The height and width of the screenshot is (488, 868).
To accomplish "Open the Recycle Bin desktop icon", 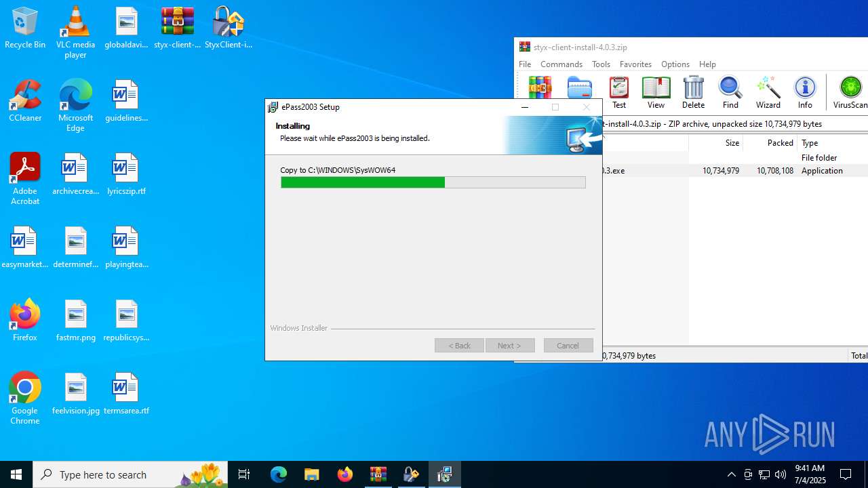I will pyautogui.click(x=25, y=28).
